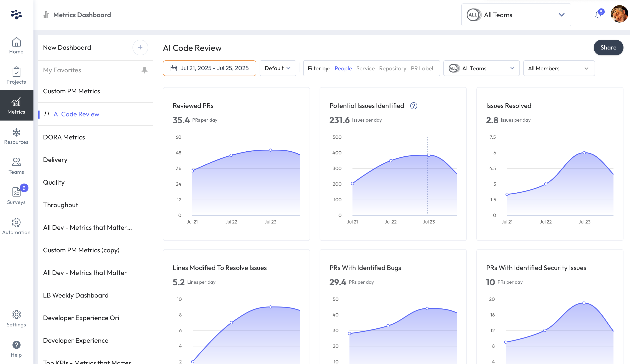Filter by Service
This screenshot has height=364, width=630.
pos(365,68)
